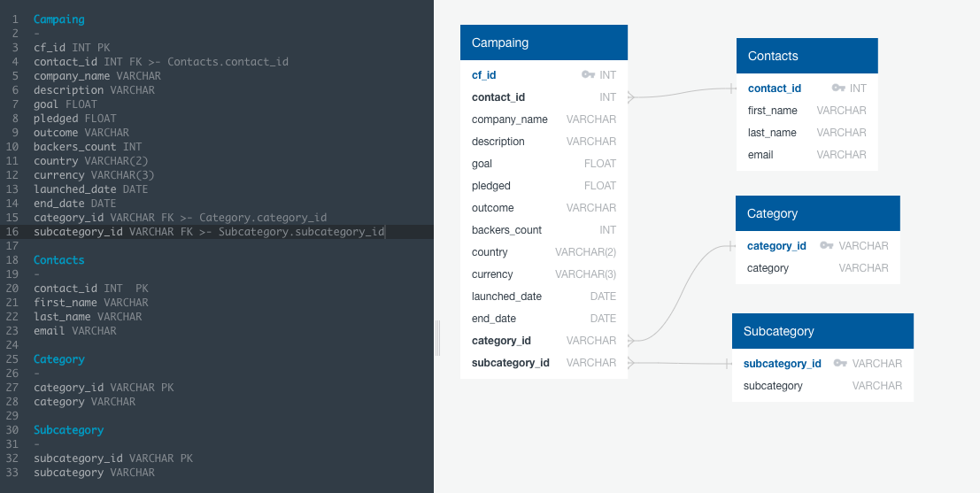980x493 pixels.
Task: Click the key icon beside cf_id
Action: (588, 75)
